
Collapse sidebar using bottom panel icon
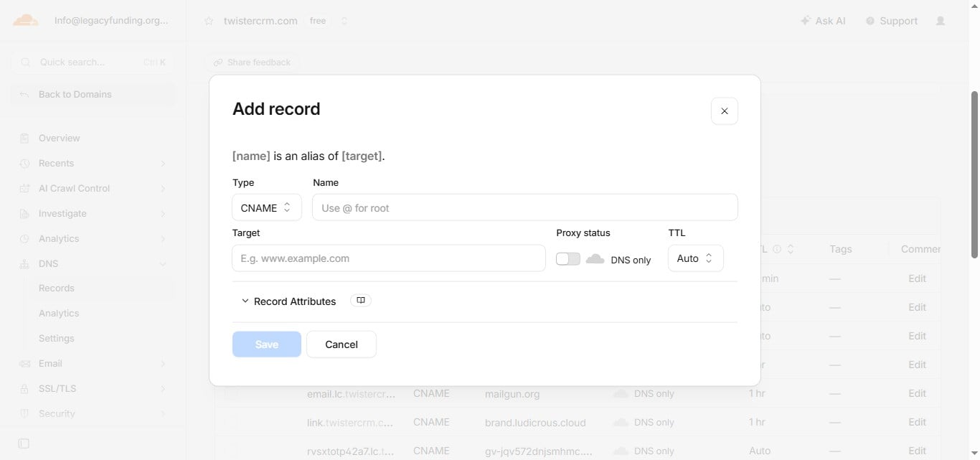click(24, 443)
